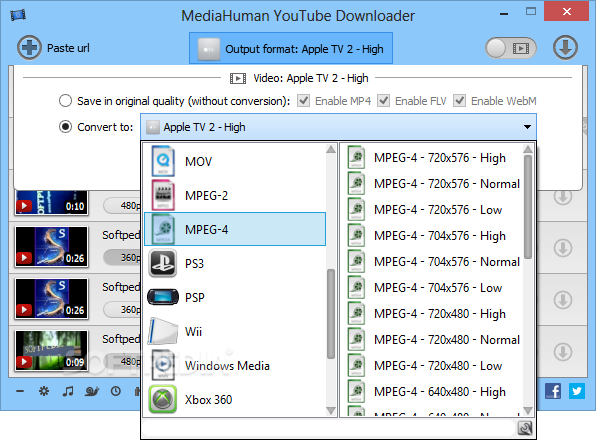Open the Output format Apple TV 2 button

pos(291,48)
